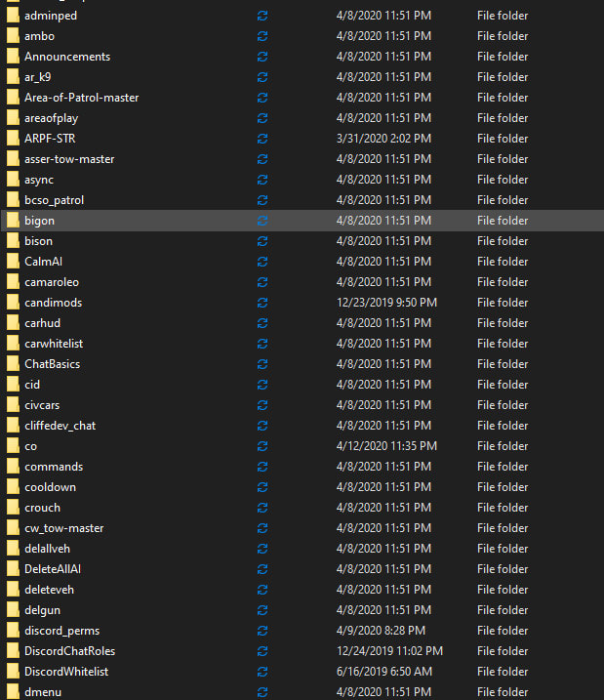Click the sync status icon for commands

click(262, 467)
